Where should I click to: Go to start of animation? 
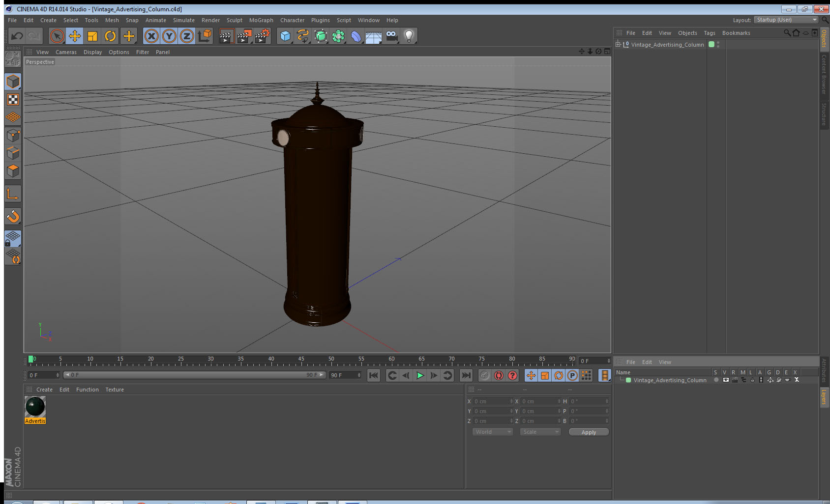(x=374, y=375)
